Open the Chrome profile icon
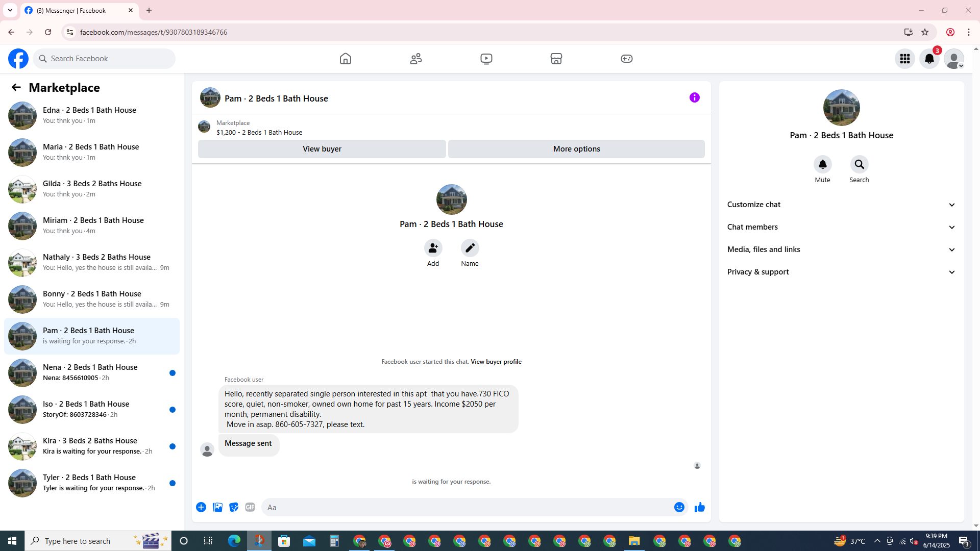The width and height of the screenshot is (980, 551). 950,32
